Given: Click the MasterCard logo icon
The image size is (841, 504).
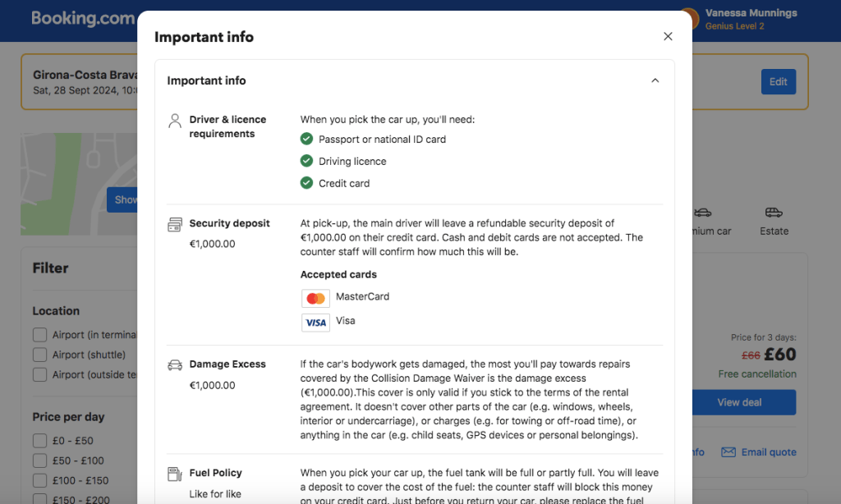Looking at the screenshot, I should 315,298.
